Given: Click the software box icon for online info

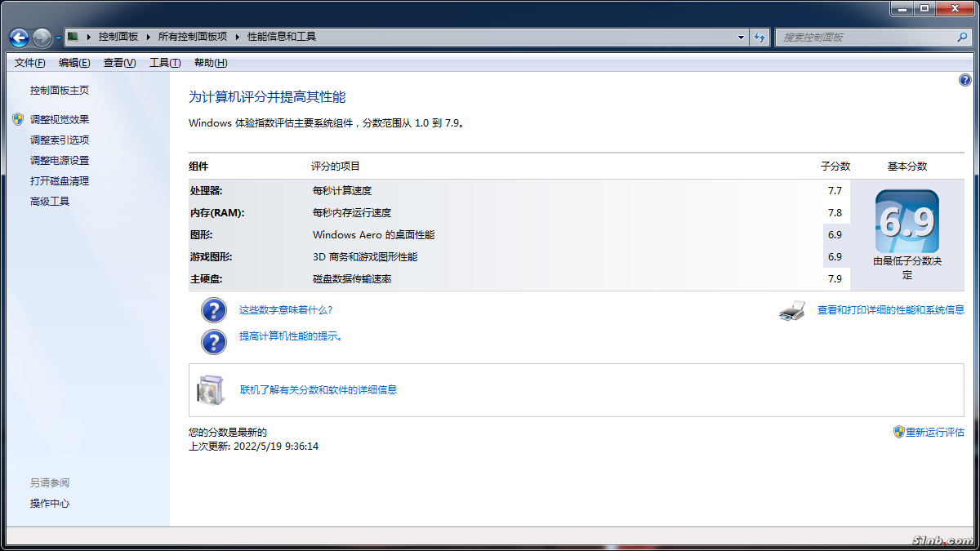Looking at the screenshot, I should point(209,390).
